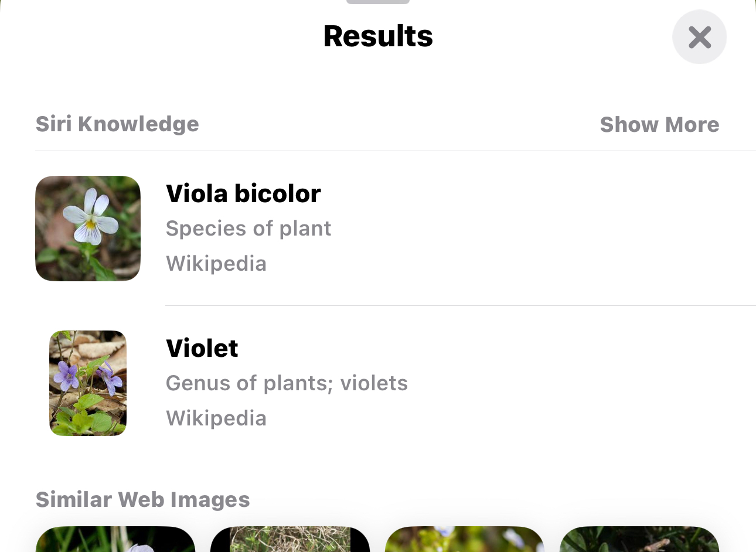Tap the Results title
Image resolution: width=756 pixels, height=552 pixels.
pos(378,36)
